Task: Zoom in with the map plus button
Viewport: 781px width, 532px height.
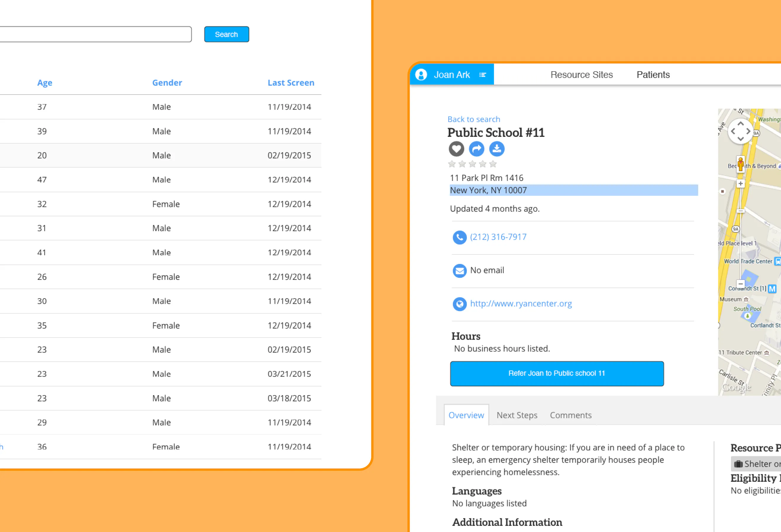Action: click(740, 184)
